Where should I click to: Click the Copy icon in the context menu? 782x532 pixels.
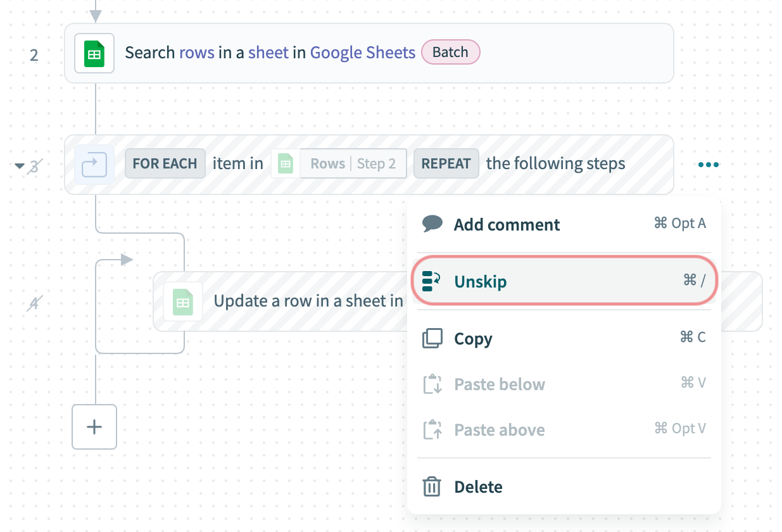432,338
